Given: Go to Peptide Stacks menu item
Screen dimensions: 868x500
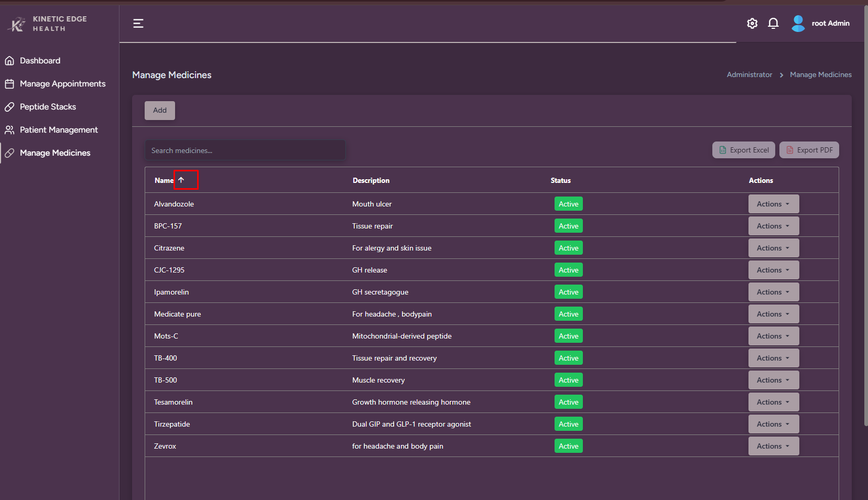Looking at the screenshot, I should point(48,107).
